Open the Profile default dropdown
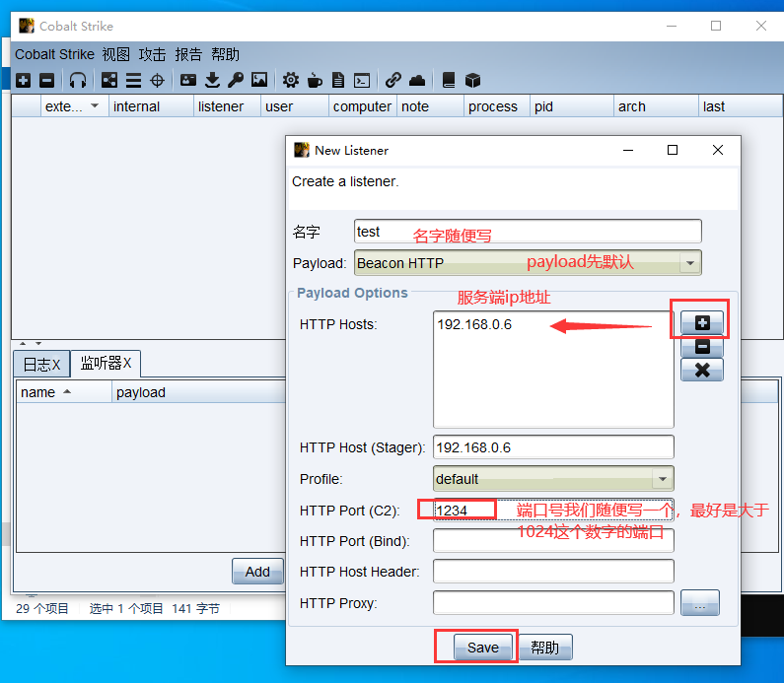This screenshot has height=683, width=784. [x=663, y=479]
